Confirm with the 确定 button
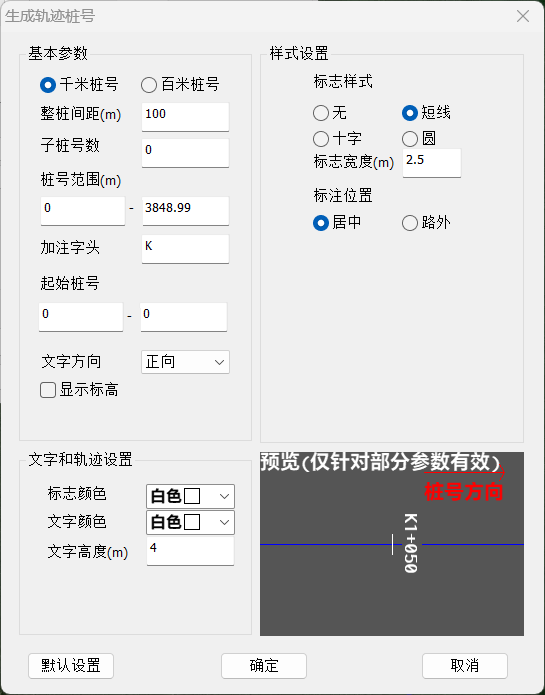The height and width of the screenshot is (695, 545). point(264,666)
